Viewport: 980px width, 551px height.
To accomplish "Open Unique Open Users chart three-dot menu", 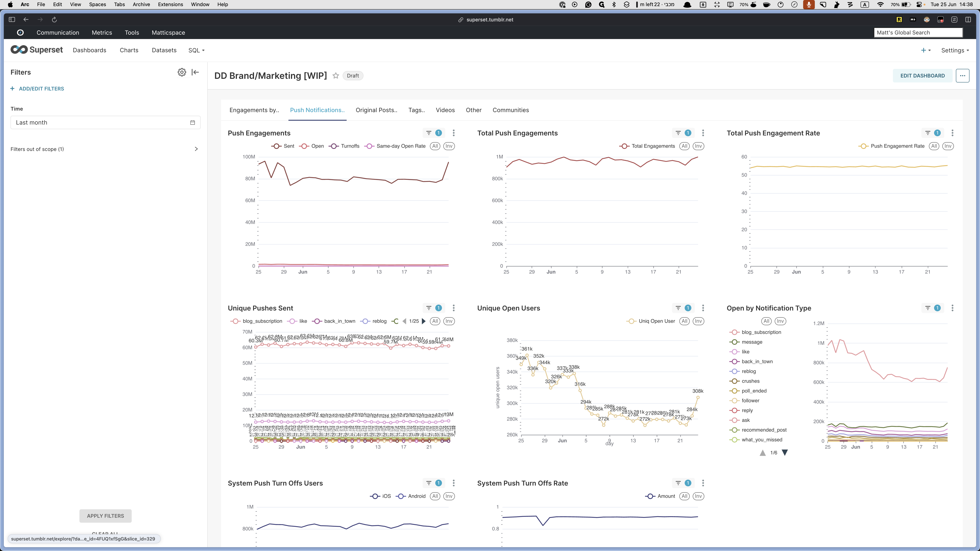I will 703,308.
